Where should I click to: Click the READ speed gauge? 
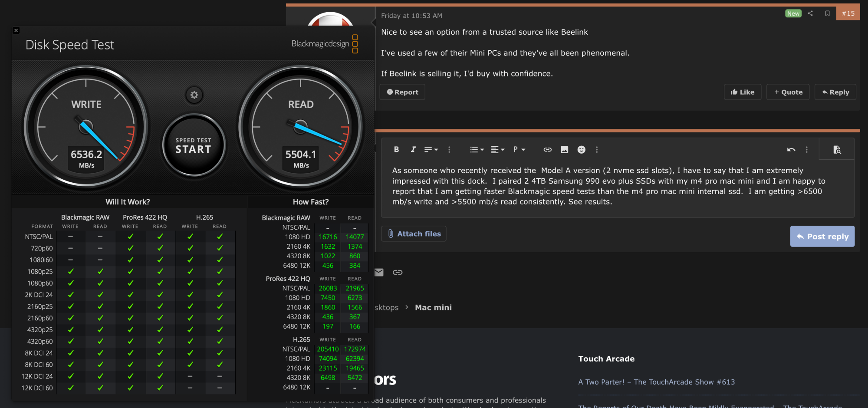tap(301, 127)
